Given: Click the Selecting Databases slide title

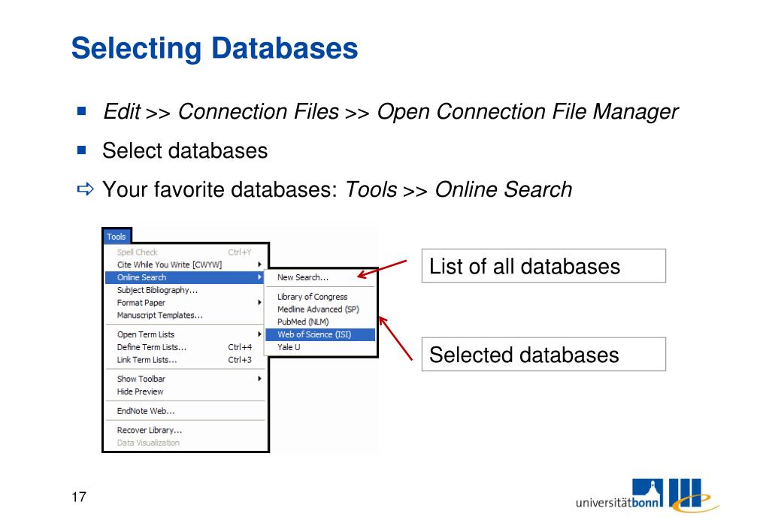Looking at the screenshot, I should 215,49.
